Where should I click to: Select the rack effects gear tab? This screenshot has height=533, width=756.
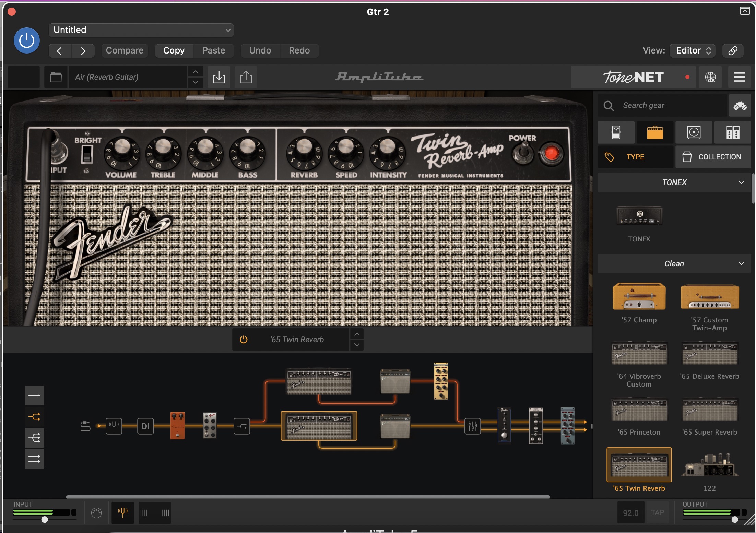point(733,132)
